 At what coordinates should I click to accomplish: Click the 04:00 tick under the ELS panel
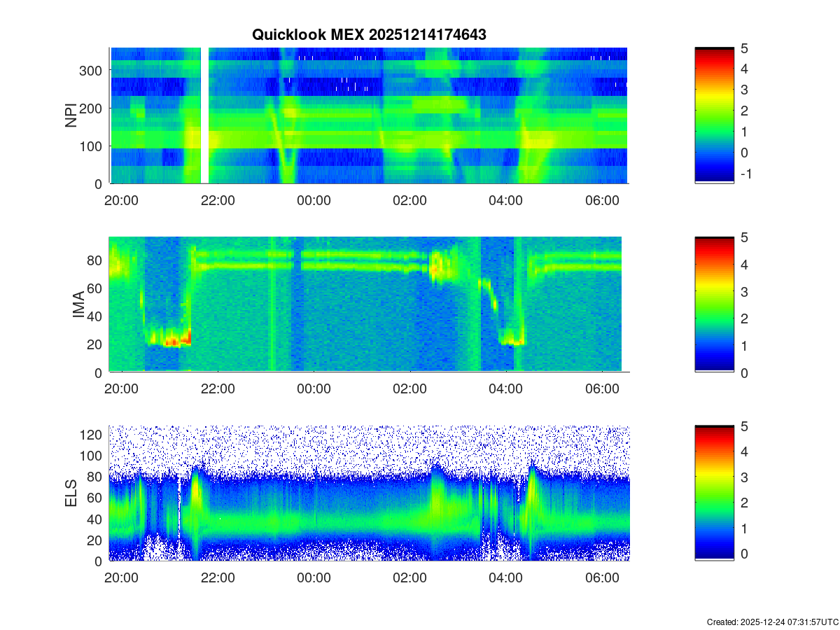click(x=505, y=578)
